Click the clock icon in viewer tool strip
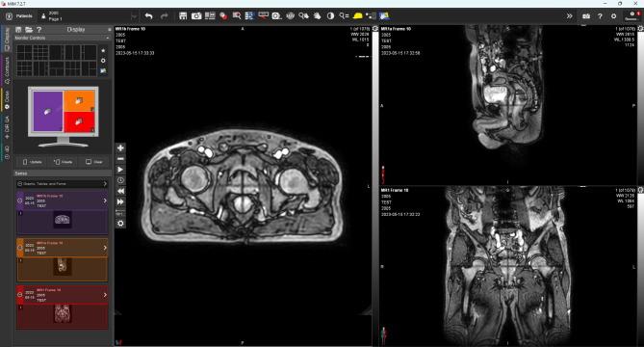Viewport: 644px width, 347px height. click(x=120, y=180)
